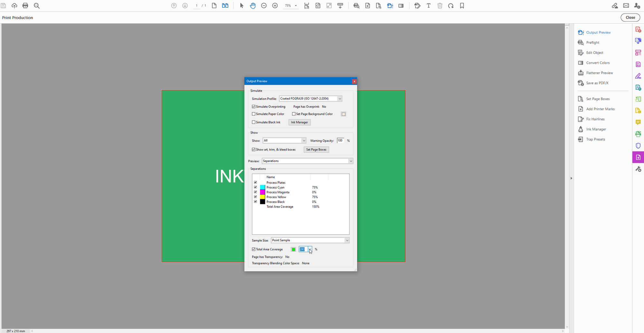644x333 pixels.
Task: Select Add Printer Marks item
Action: point(600,109)
